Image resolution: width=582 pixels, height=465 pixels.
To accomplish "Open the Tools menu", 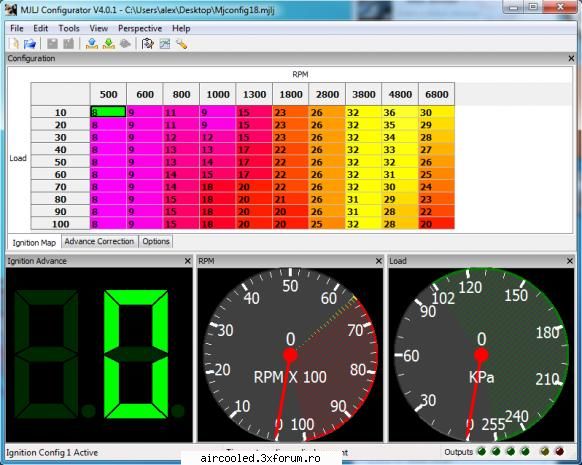I will [x=69, y=28].
